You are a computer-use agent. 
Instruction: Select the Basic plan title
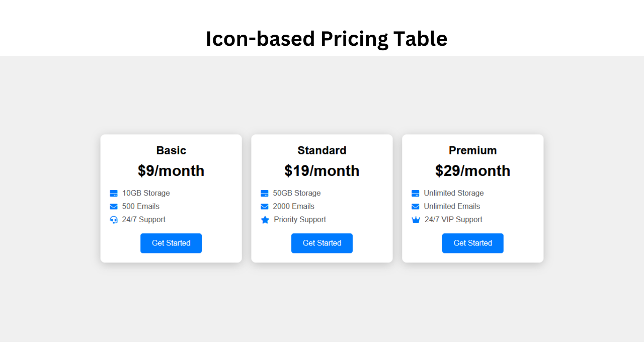point(171,150)
